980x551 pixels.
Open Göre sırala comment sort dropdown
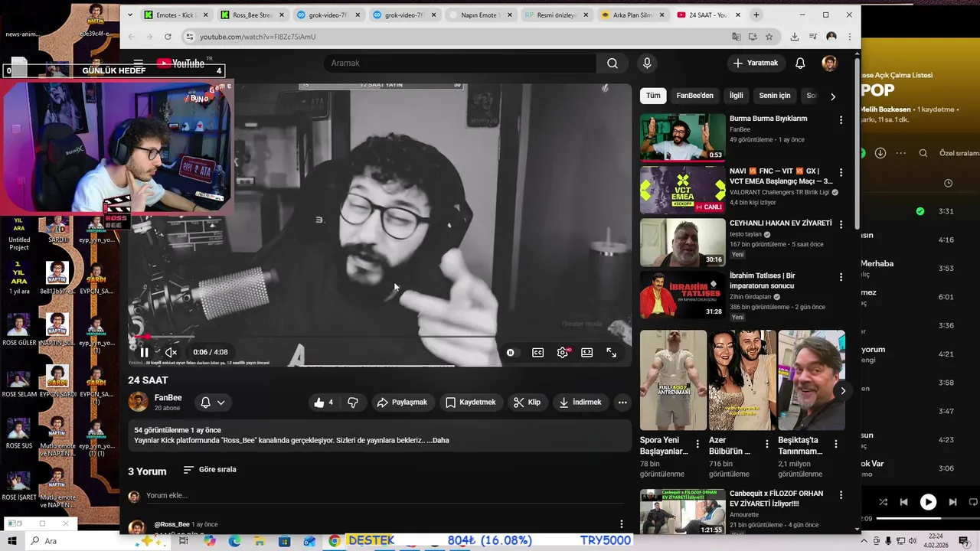[x=210, y=470]
